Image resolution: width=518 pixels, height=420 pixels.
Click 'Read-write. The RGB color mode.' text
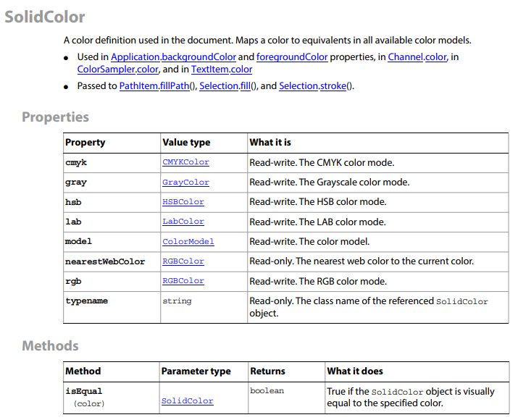tap(318, 281)
